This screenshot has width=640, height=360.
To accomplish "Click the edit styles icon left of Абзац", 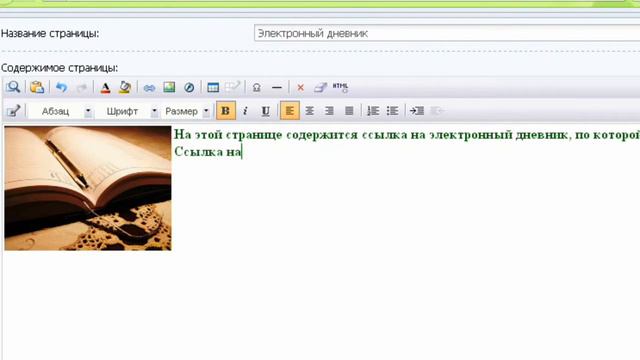I will pyautogui.click(x=13, y=111).
